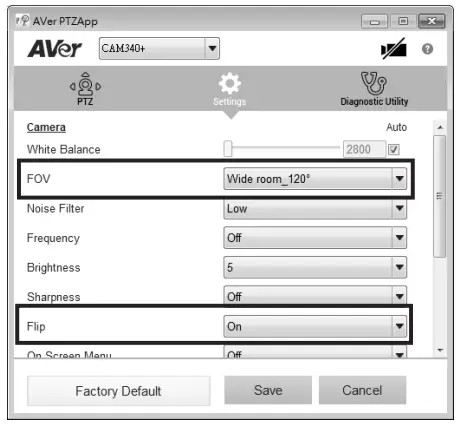
Task: Click the White Balance label
Action: tap(63, 149)
